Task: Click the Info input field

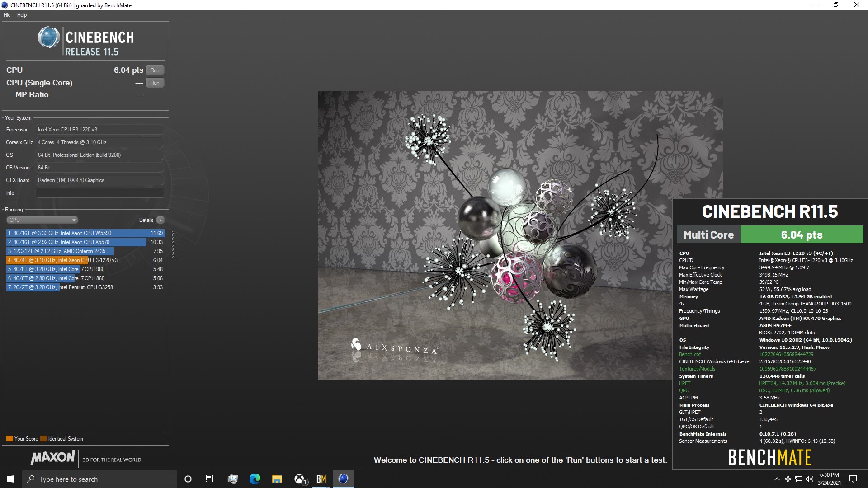Action: point(99,193)
